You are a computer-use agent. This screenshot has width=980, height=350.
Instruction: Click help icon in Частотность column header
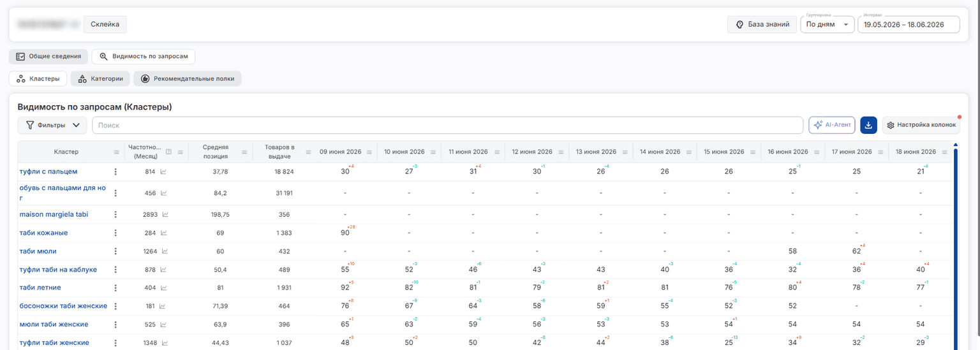click(168, 152)
